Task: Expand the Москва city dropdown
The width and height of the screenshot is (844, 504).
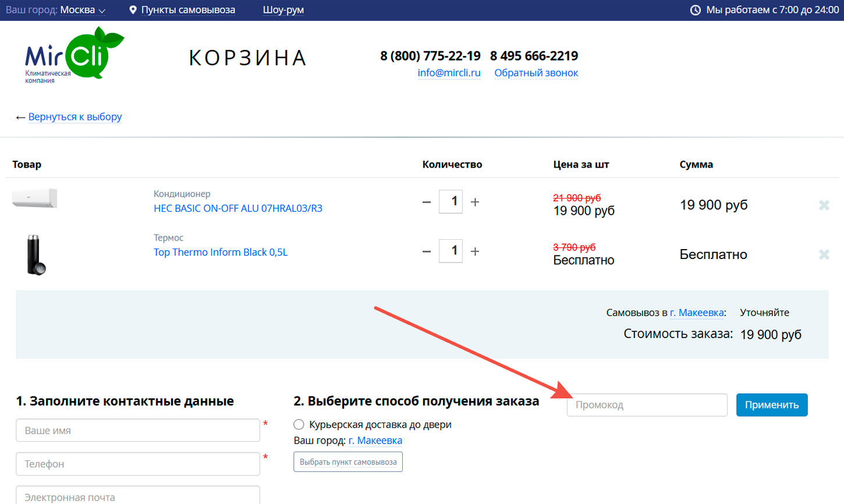Action: 83,10
